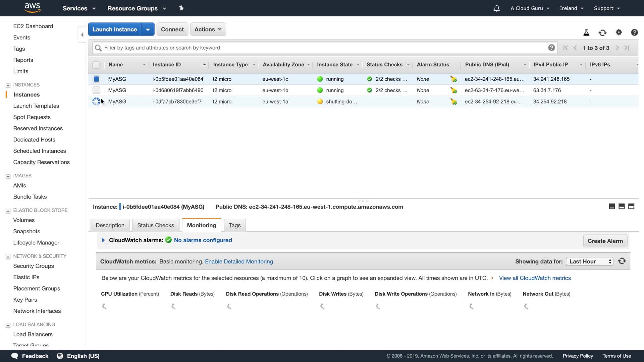Open the Description tab
This screenshot has width=644, height=362.
110,225
